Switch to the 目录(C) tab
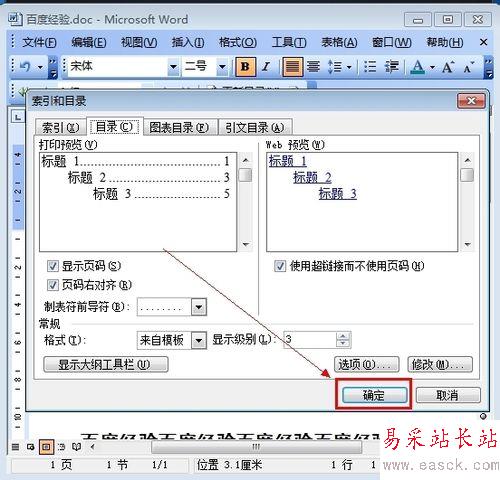 [x=114, y=127]
